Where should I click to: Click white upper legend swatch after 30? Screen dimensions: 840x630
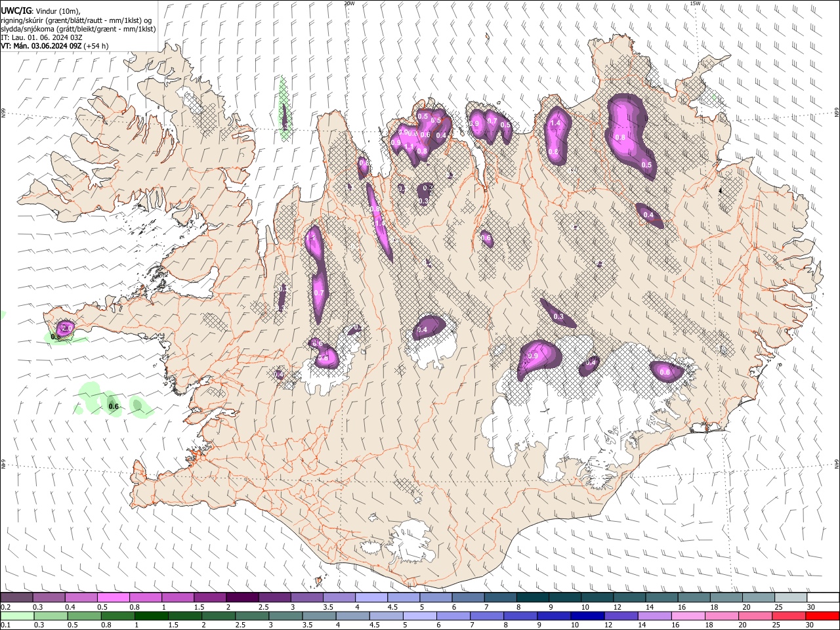823,598
